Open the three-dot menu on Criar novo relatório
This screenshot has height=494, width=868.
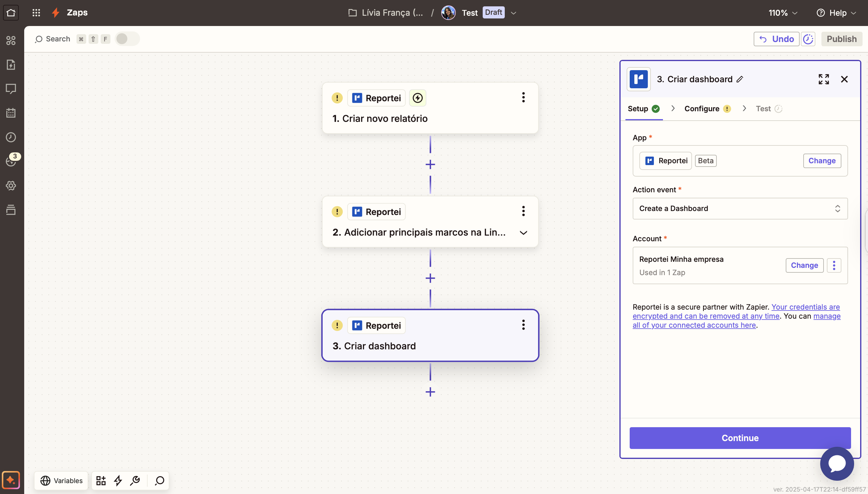(523, 97)
